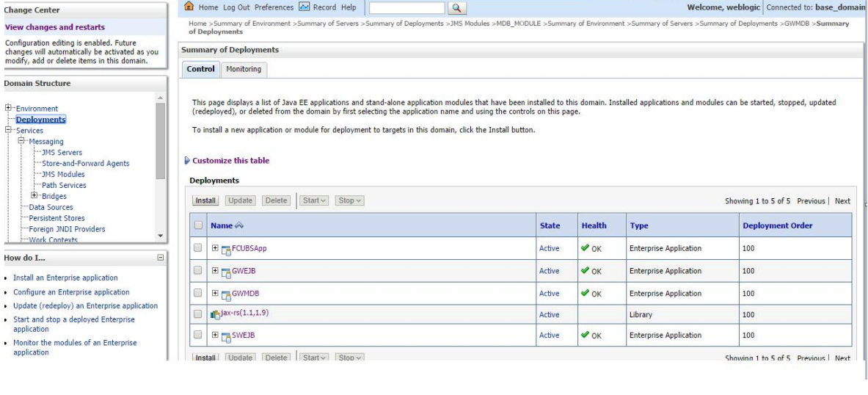
Task: Switch to the Monitoring tab
Action: click(x=244, y=69)
